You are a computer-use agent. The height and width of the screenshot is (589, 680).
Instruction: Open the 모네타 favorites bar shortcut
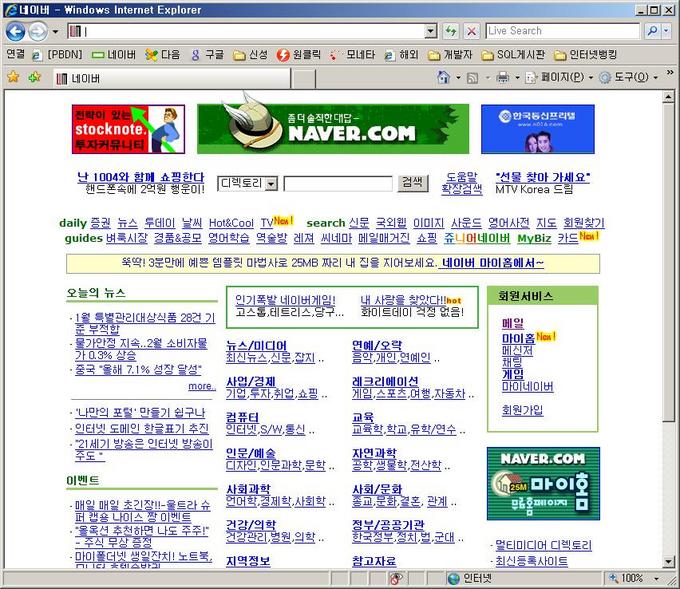352,55
